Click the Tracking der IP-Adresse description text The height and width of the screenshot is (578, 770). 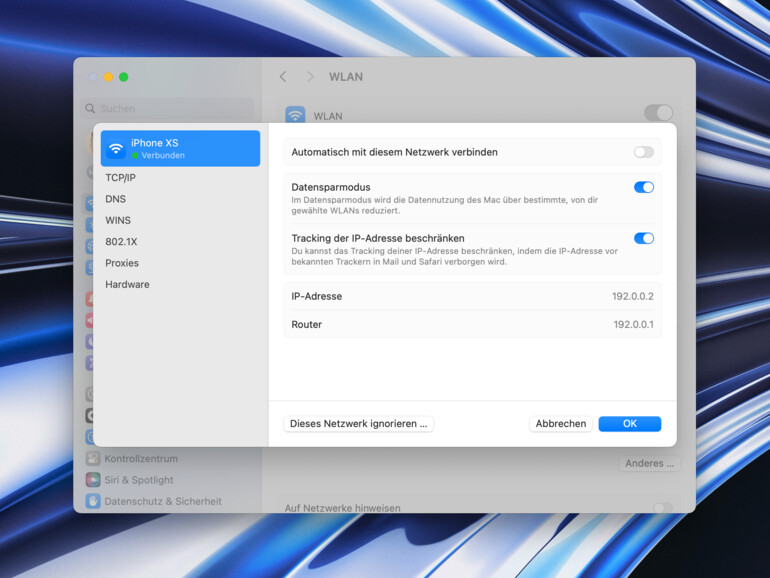click(x=455, y=256)
